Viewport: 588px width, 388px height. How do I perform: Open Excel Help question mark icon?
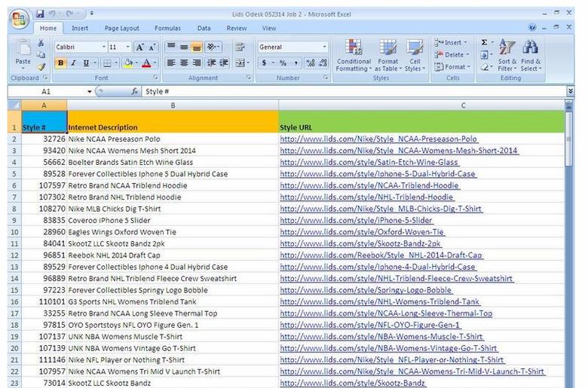coord(533,28)
